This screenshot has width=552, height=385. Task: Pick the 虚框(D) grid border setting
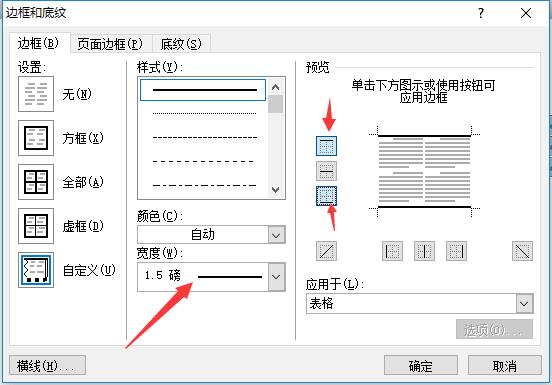[36, 226]
